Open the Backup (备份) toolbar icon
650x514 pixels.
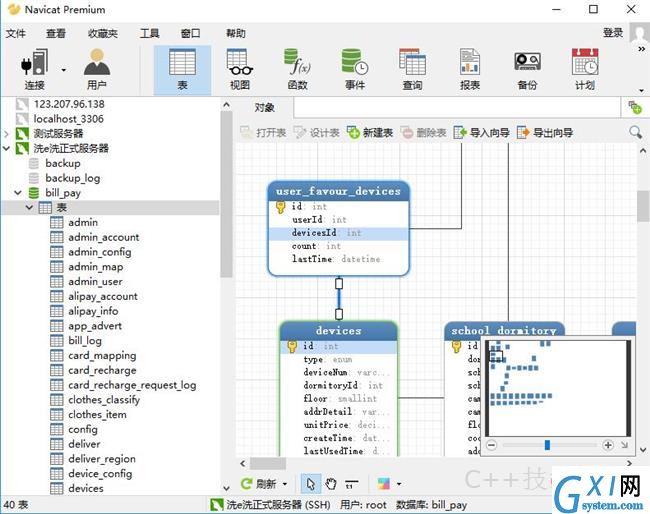tap(527, 70)
